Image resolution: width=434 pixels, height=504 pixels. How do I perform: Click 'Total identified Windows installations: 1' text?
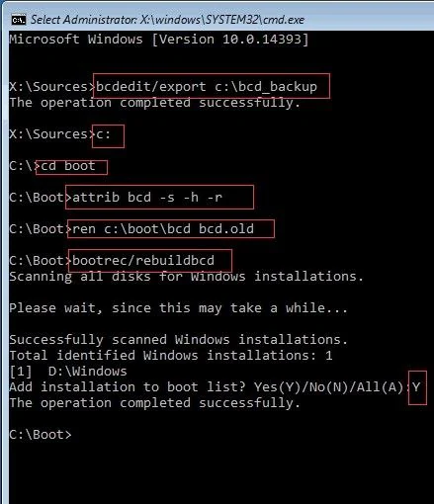click(x=171, y=356)
